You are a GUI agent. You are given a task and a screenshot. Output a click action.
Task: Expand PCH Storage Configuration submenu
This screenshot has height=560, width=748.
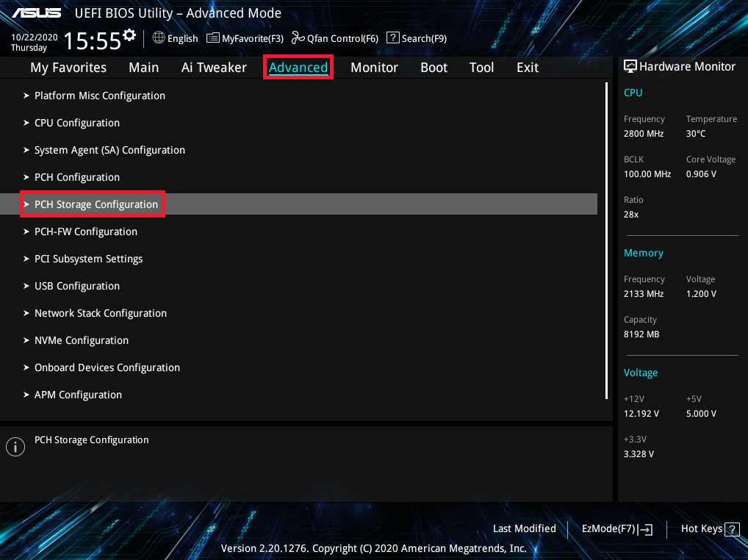[96, 204]
